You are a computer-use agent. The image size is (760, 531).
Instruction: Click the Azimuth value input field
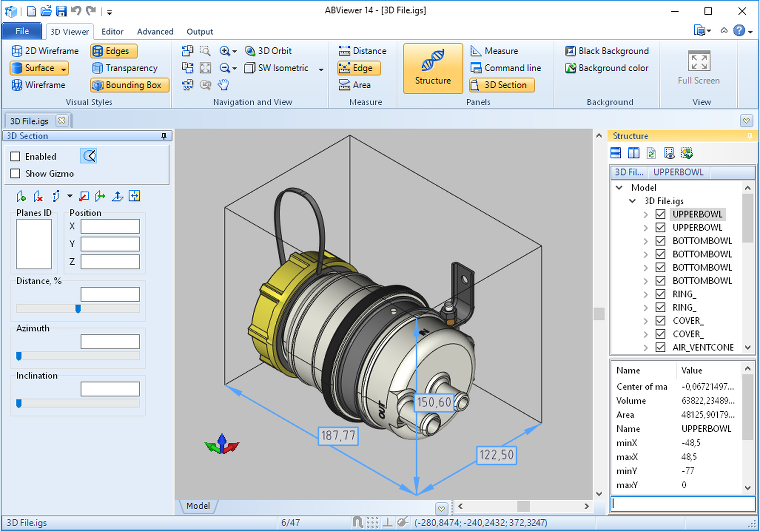[110, 342]
